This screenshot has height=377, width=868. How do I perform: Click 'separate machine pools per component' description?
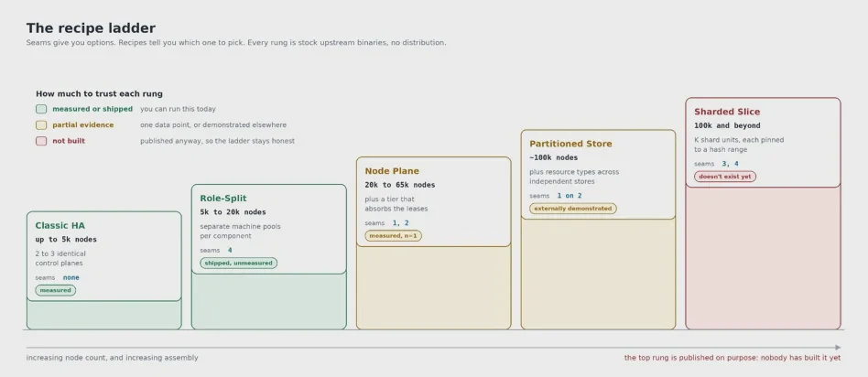click(x=240, y=232)
